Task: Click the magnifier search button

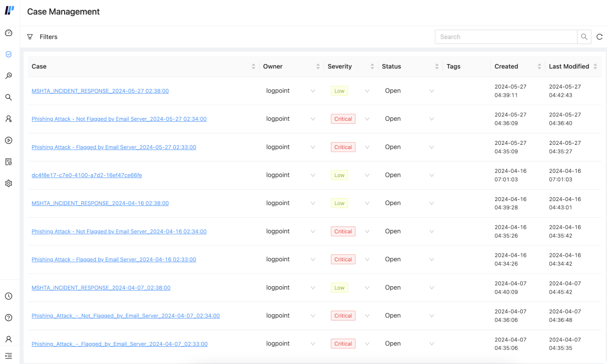Action: pos(584,37)
